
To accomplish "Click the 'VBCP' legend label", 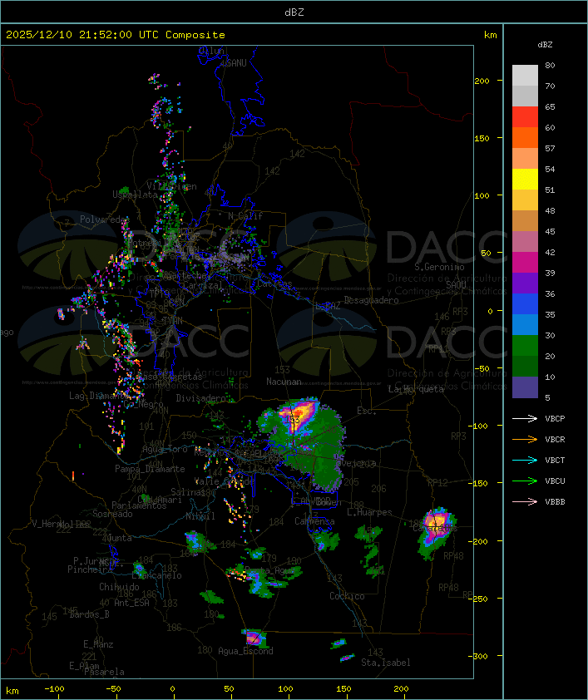I will click(555, 418).
